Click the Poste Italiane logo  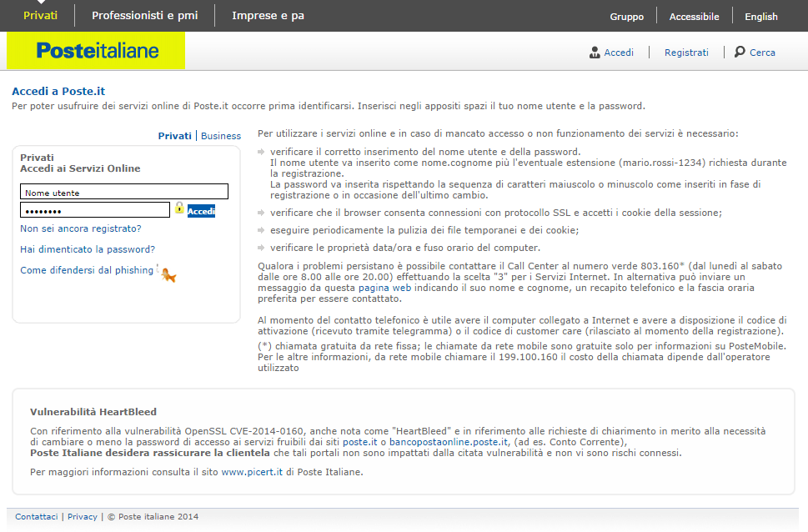[96, 51]
